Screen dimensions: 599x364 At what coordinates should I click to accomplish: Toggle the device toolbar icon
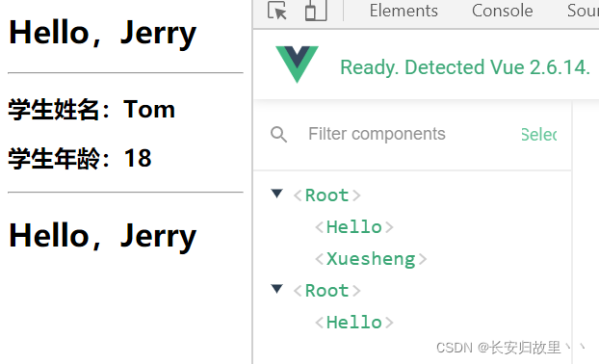pyautogui.click(x=316, y=11)
